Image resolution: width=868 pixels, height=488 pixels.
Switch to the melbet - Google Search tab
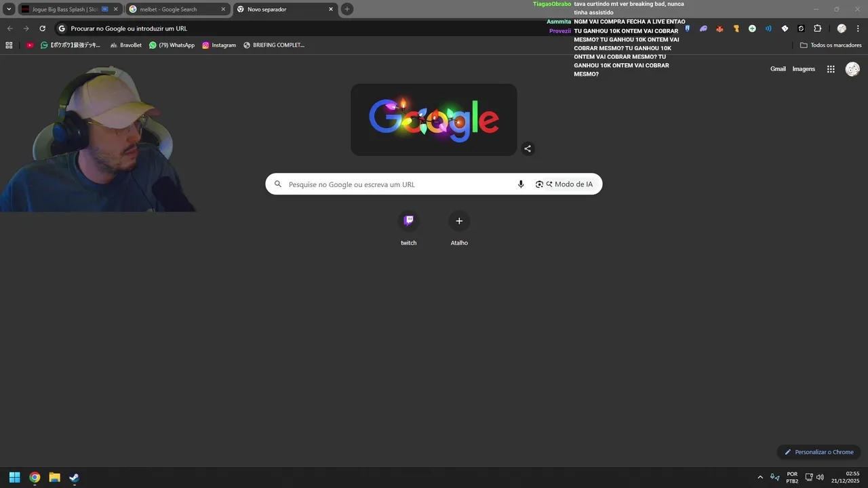click(178, 9)
